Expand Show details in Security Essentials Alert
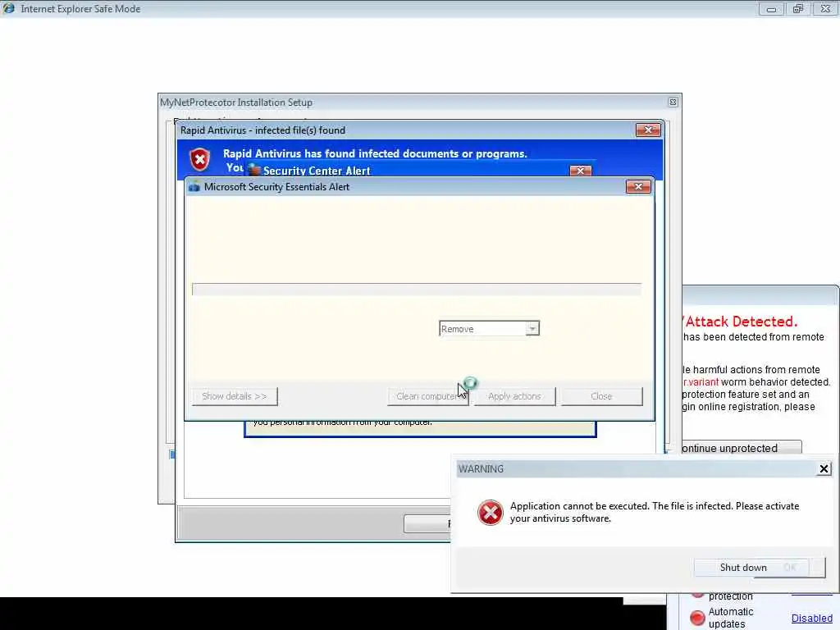The image size is (840, 630). pos(235,396)
